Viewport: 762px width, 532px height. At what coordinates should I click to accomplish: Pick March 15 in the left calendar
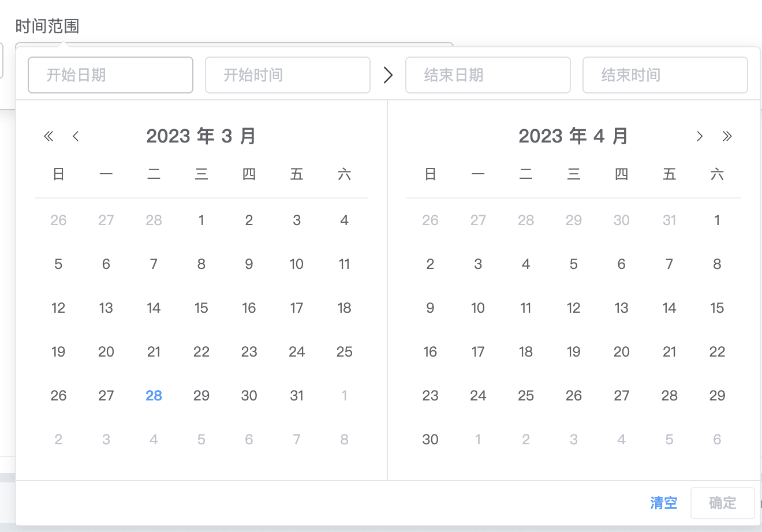201,308
